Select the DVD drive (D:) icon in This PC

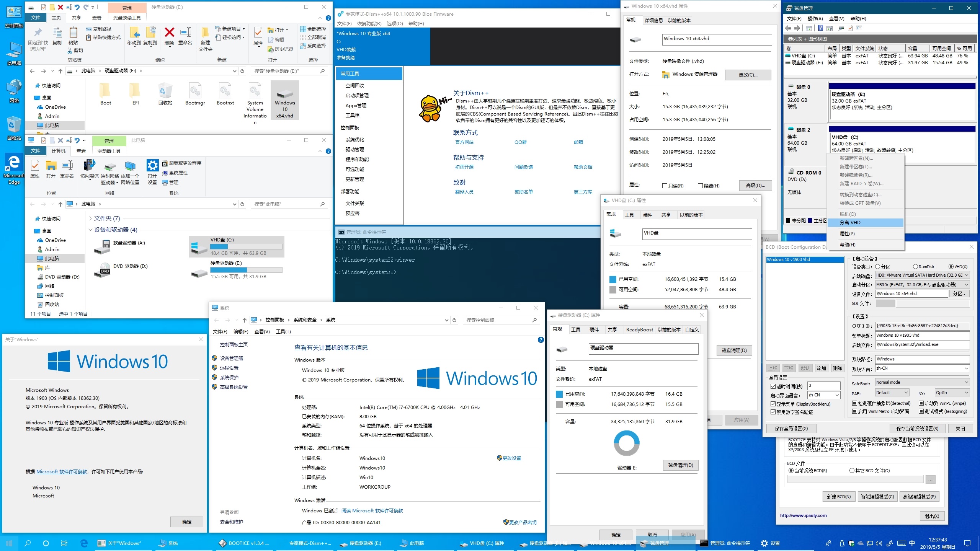(102, 270)
